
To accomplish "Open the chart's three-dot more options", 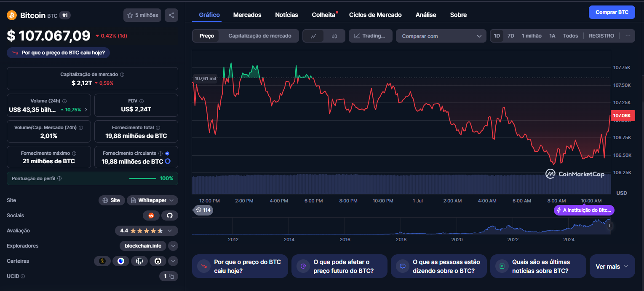I will tap(628, 36).
